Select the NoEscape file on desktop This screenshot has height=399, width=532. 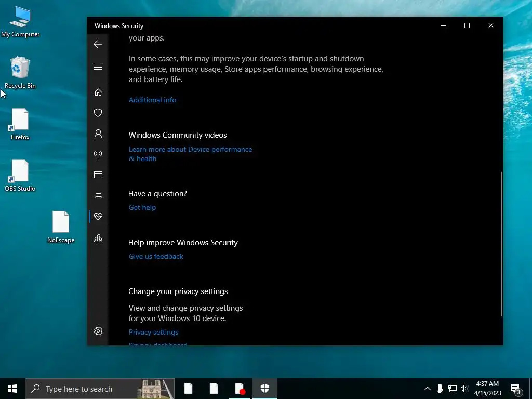(x=61, y=227)
